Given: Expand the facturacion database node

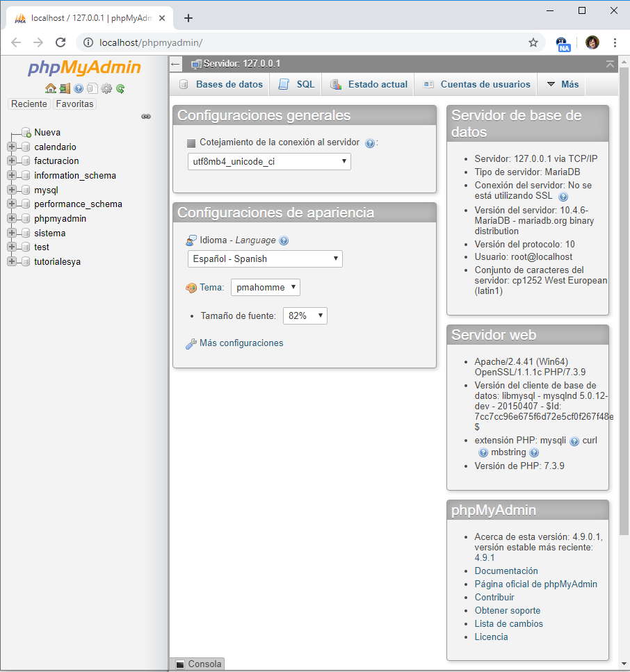Looking at the screenshot, I should click(12, 161).
